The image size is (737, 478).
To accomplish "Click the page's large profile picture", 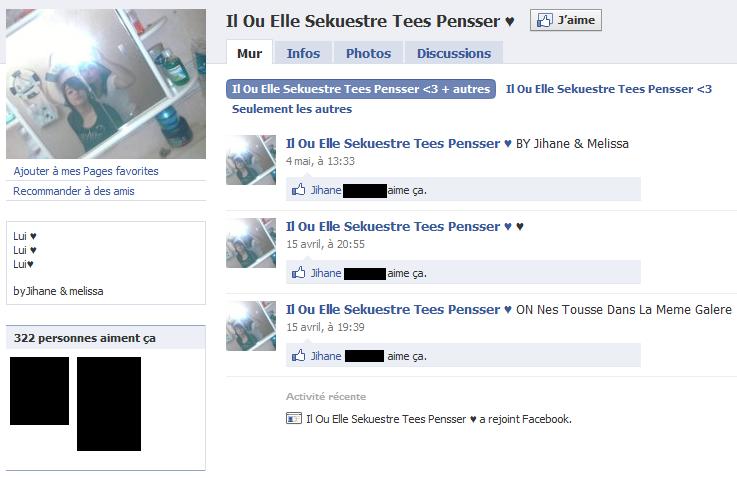I will [x=106, y=84].
